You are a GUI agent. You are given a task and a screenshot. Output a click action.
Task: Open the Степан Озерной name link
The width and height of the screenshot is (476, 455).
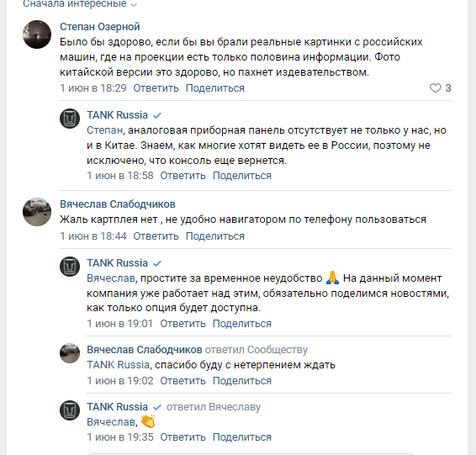point(100,27)
